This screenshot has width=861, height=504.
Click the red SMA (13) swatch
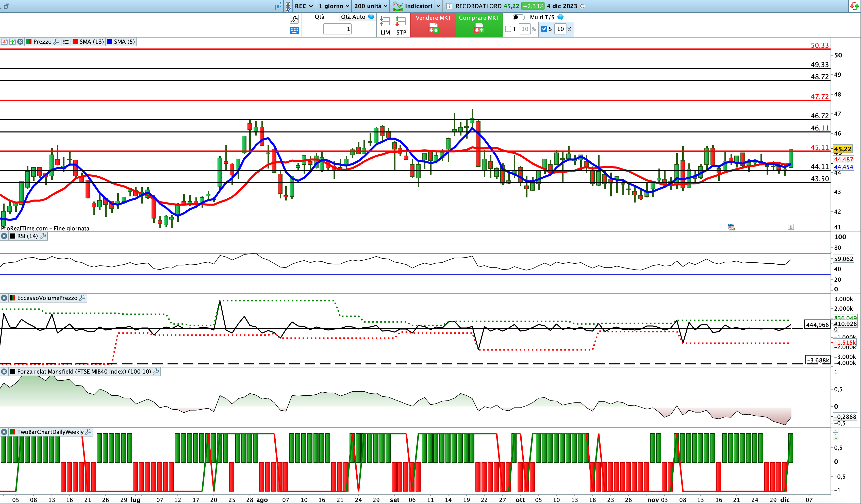[x=75, y=41]
